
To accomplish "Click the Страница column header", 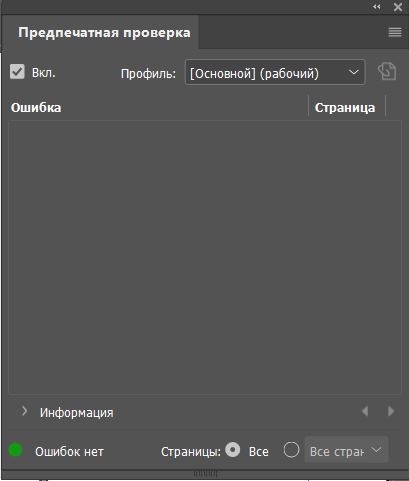I will point(345,108).
